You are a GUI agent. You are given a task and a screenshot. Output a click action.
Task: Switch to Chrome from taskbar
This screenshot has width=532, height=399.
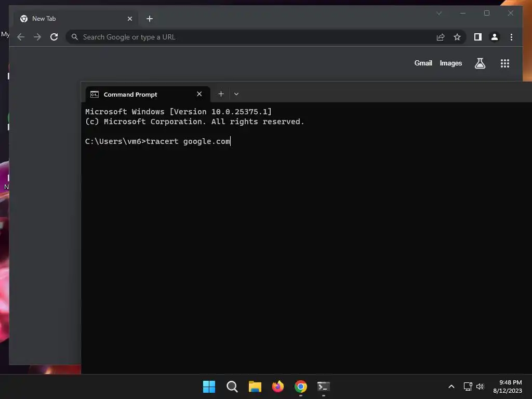coord(301,387)
